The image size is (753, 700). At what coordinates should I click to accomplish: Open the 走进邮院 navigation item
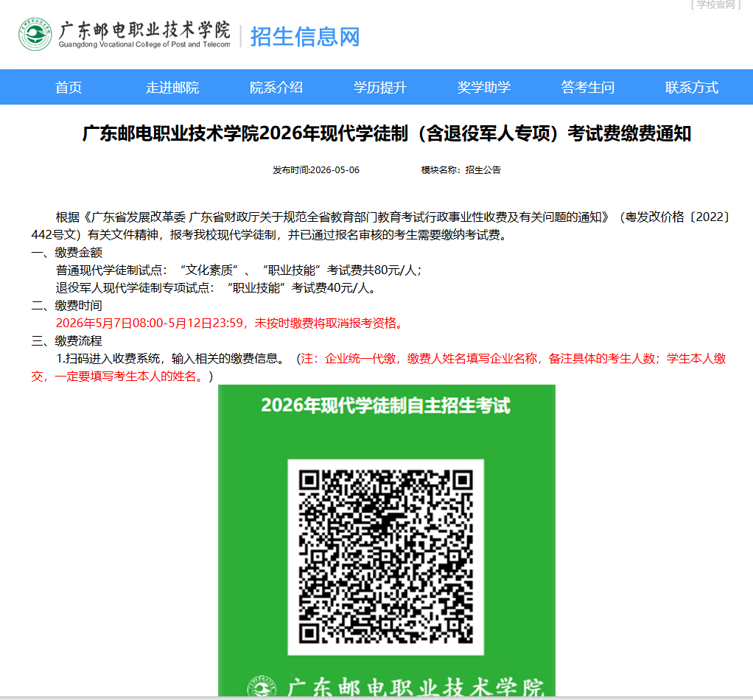pyautogui.click(x=172, y=88)
